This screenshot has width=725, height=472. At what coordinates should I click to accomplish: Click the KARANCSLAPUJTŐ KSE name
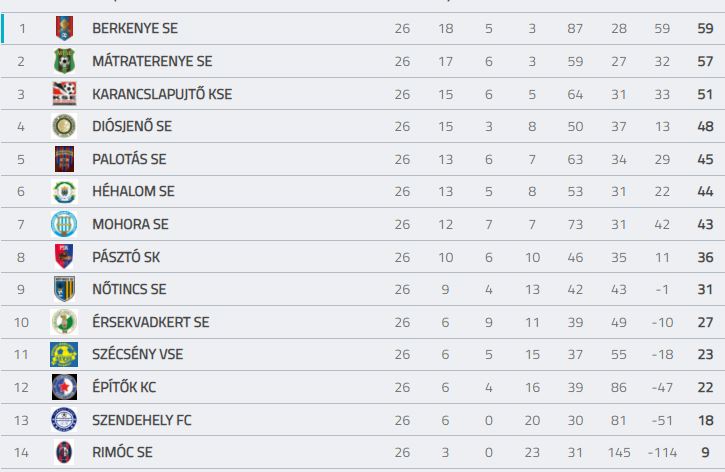162,94
